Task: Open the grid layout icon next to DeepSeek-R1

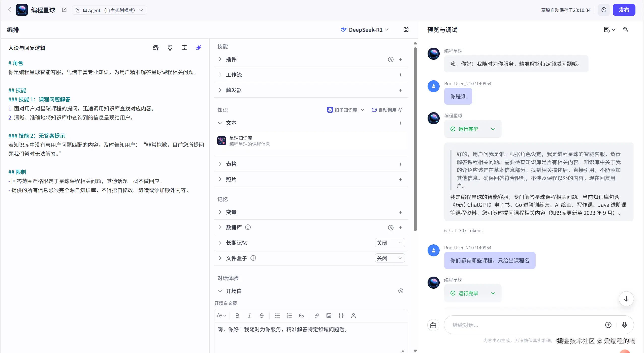Action: coord(406,30)
